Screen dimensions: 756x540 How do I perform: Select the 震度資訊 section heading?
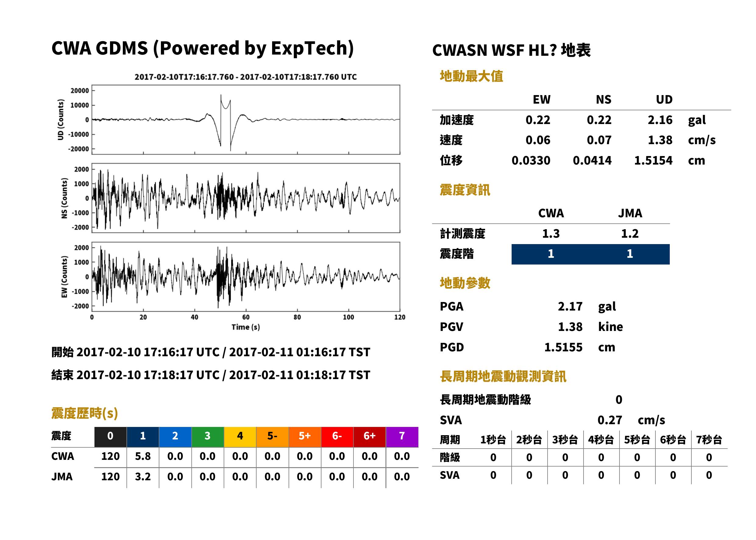(x=465, y=190)
